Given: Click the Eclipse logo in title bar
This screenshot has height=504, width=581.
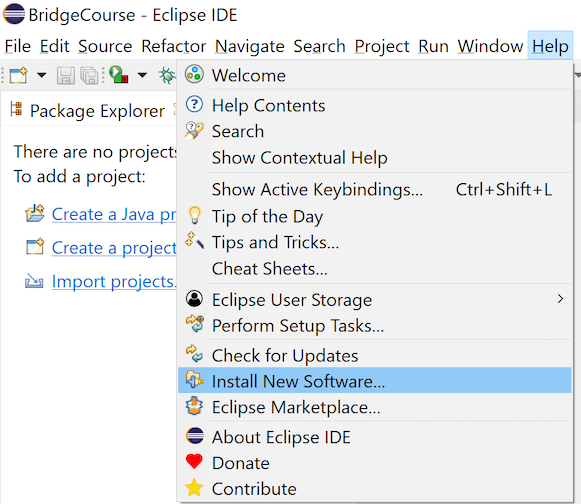Looking at the screenshot, I should [x=14, y=14].
